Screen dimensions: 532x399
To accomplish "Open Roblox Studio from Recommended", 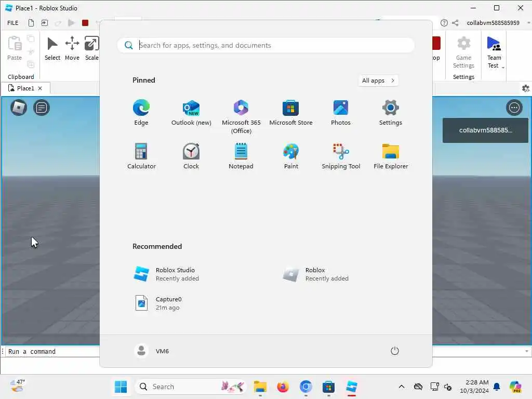I will tap(166, 274).
